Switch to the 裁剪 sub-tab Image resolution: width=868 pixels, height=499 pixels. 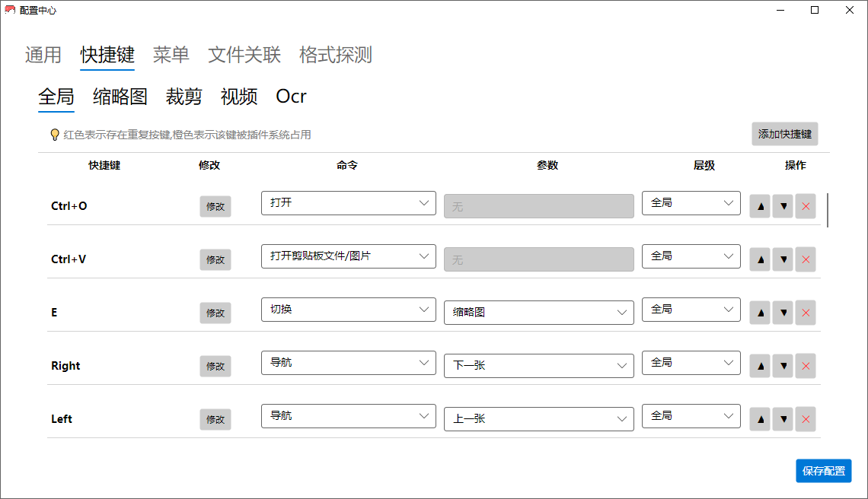coord(183,97)
